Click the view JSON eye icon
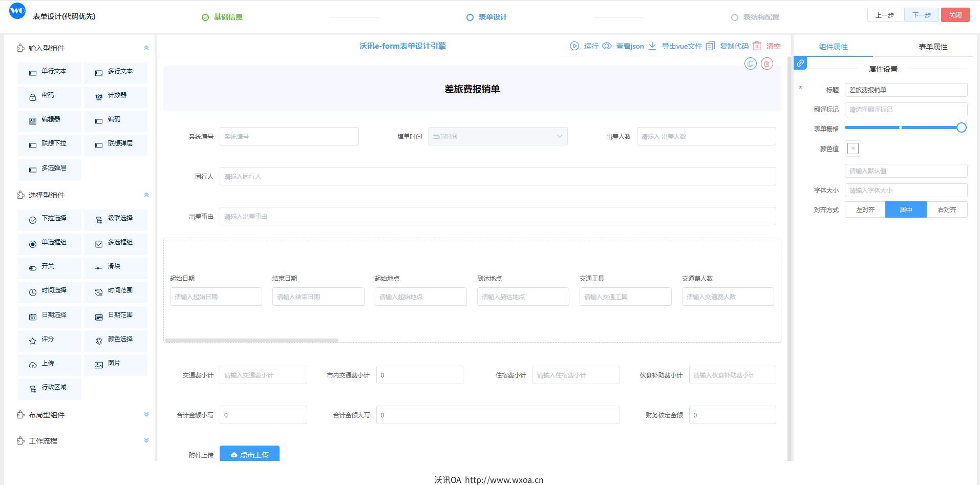This screenshot has height=485, width=980. [607, 46]
